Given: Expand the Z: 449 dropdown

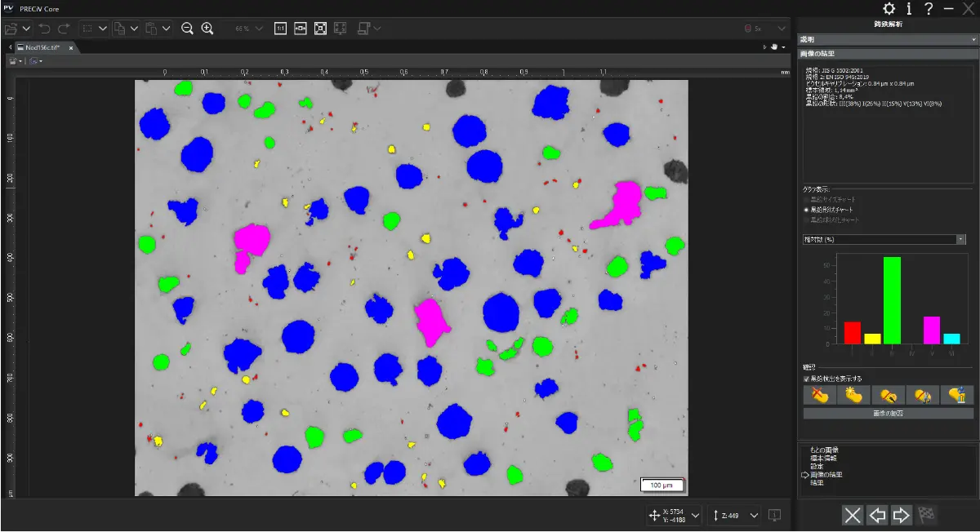Looking at the screenshot, I should pos(753,515).
